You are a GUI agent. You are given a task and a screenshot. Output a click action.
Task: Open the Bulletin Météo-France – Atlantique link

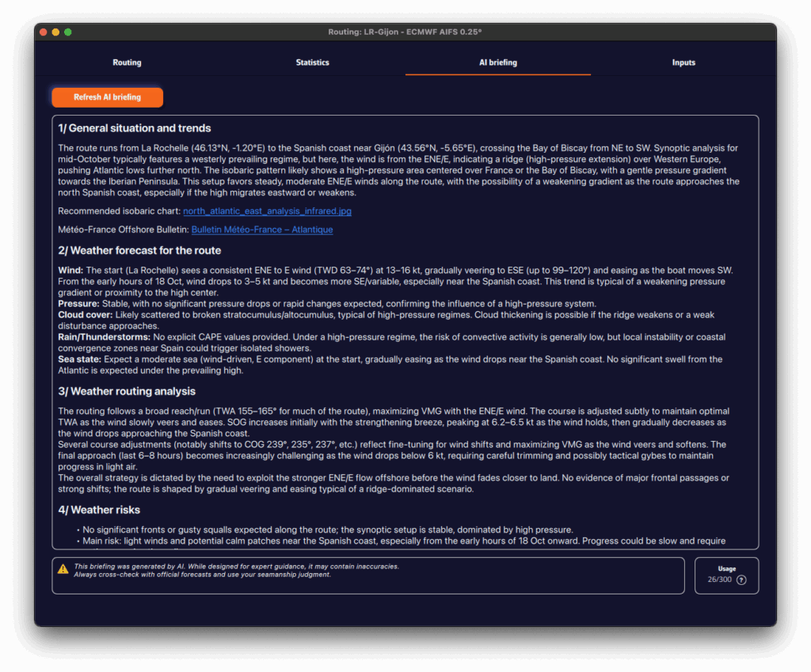coord(261,230)
